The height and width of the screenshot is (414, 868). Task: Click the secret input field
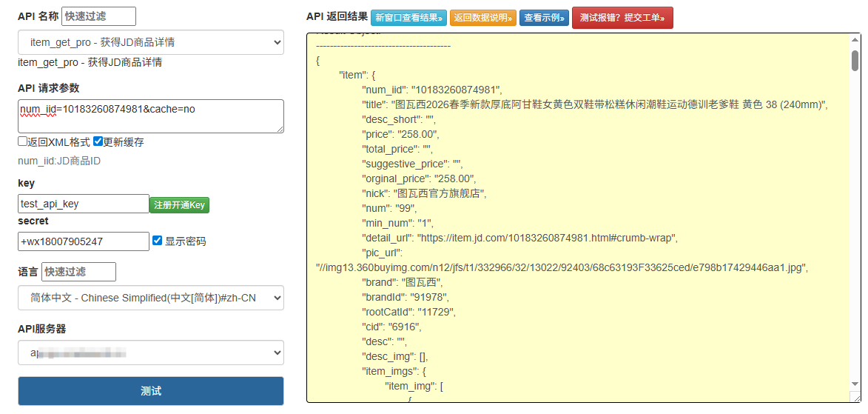(x=84, y=241)
